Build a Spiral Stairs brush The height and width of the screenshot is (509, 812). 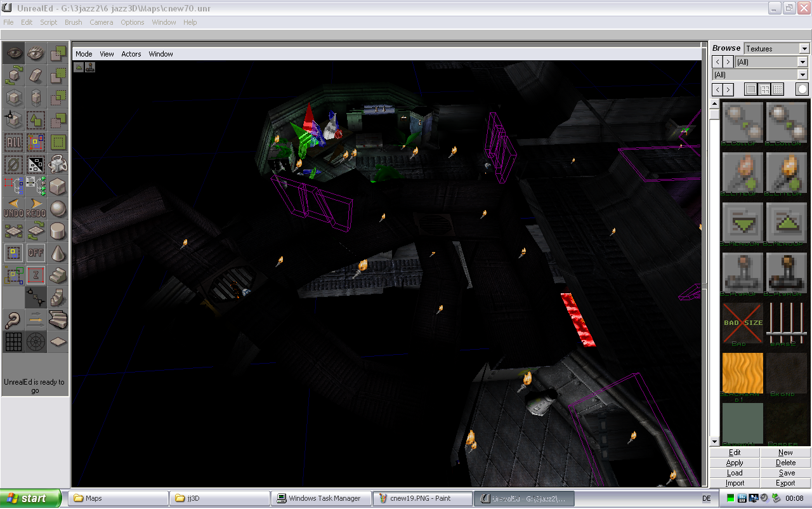pos(58,297)
